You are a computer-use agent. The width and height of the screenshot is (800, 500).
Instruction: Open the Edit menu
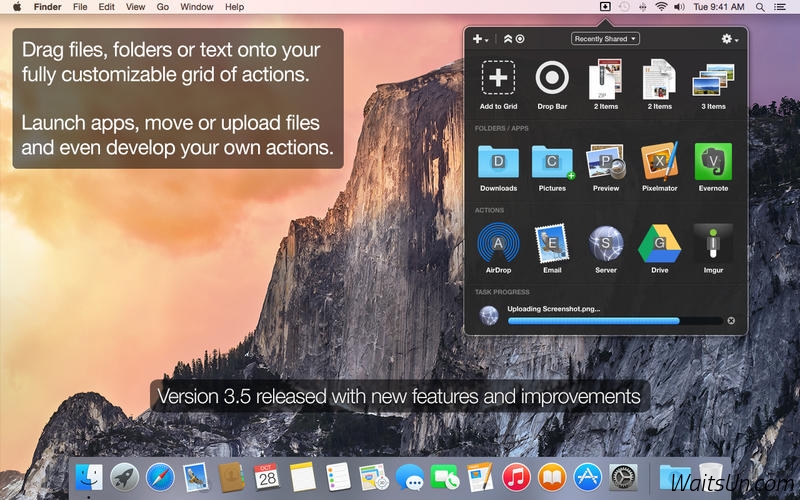[x=107, y=7]
